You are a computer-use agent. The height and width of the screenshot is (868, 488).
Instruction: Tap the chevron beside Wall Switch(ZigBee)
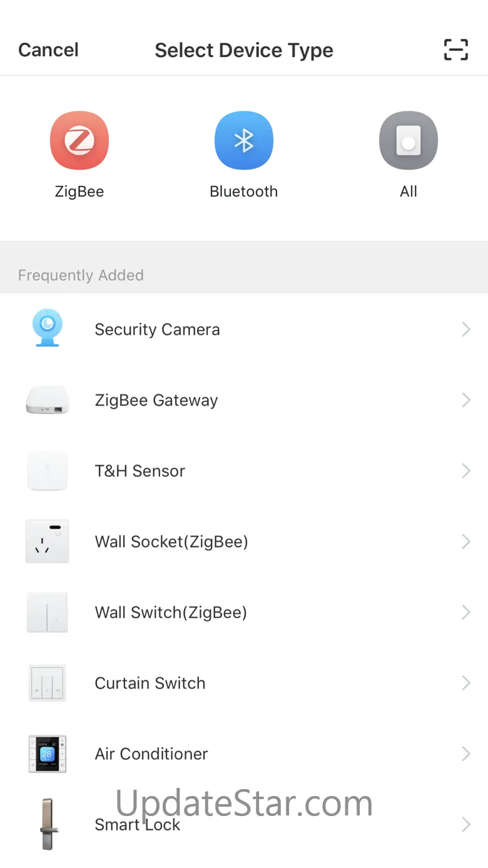tap(465, 613)
